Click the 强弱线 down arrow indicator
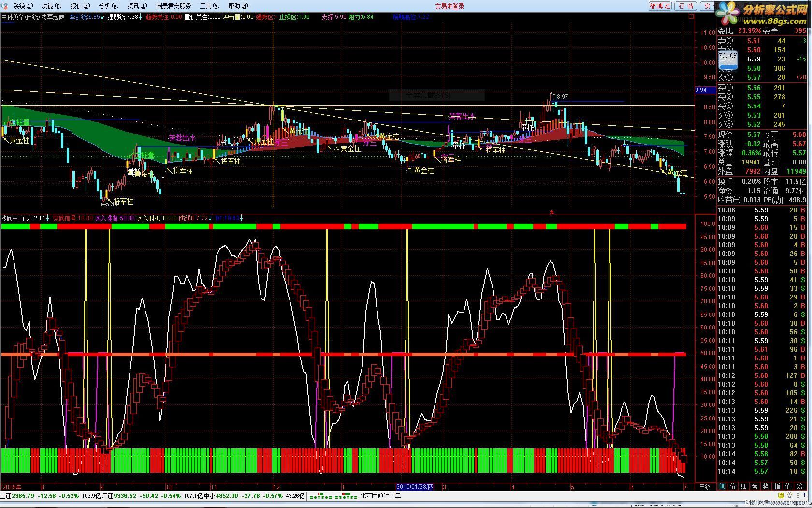Image resolution: width=812 pixels, height=508 pixels. coord(141,17)
